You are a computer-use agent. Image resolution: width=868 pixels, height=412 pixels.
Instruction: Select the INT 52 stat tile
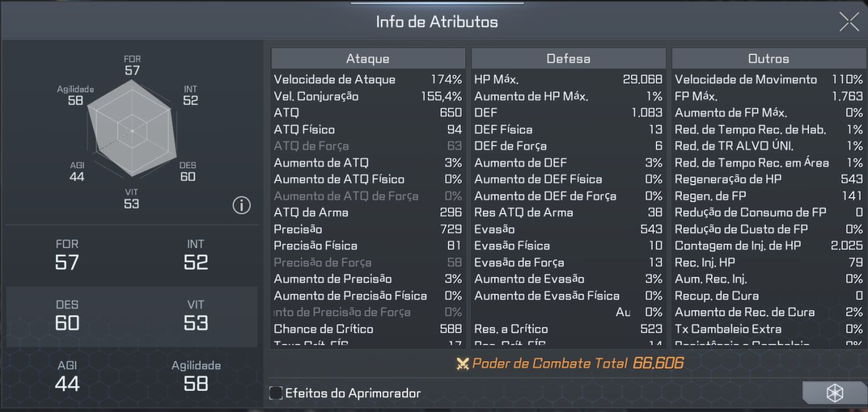(x=195, y=256)
